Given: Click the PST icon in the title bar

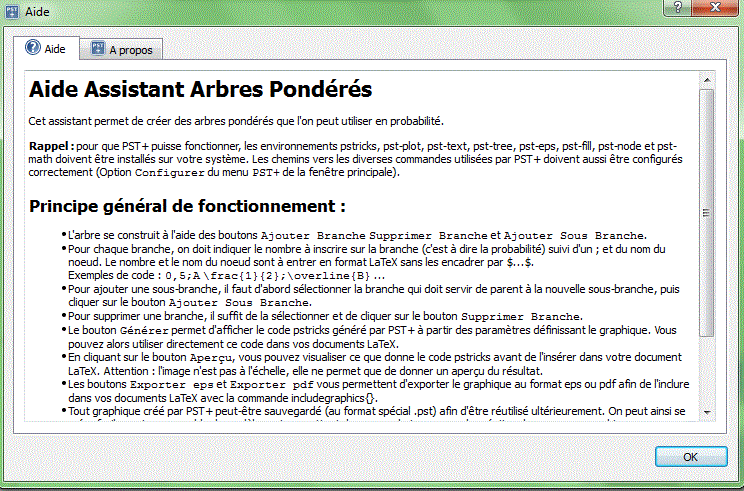Looking at the screenshot, I should click(11, 11).
